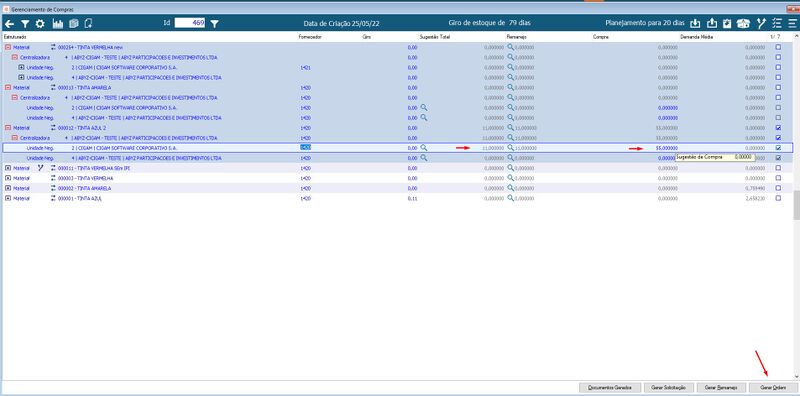Click the Remanejo magnifier on the selected 11,000000 row
This screenshot has width=800, height=396.
[x=510, y=148]
